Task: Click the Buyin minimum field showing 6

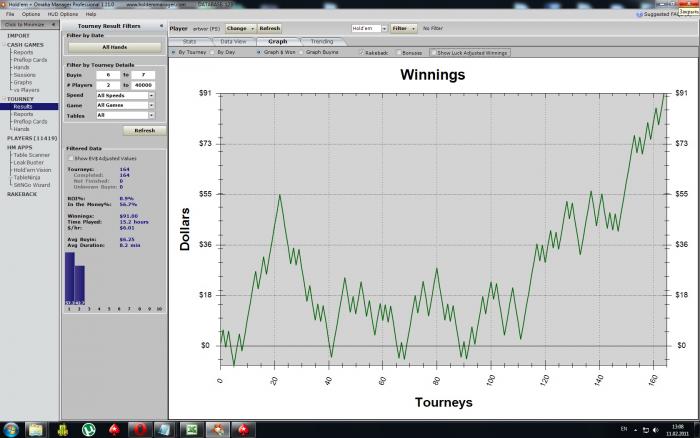Action: 108,75
